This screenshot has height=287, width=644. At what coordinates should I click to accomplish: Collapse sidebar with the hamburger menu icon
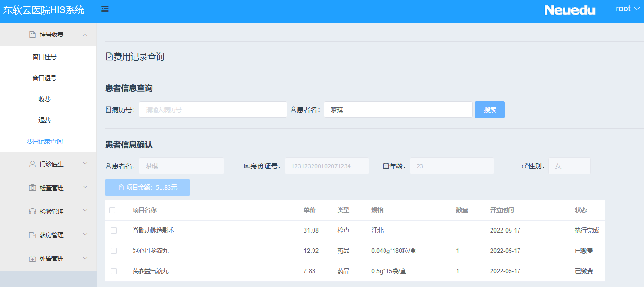click(x=105, y=9)
